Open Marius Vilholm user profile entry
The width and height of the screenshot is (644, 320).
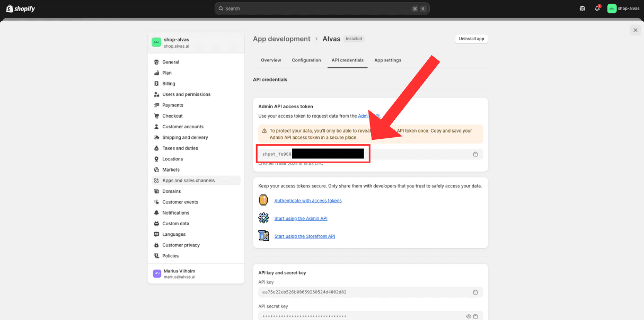tap(196, 273)
